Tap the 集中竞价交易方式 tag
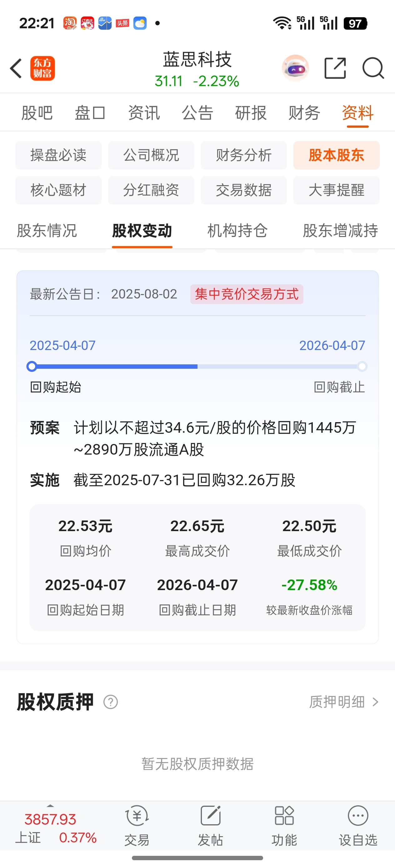The image size is (395, 868). pyautogui.click(x=247, y=294)
